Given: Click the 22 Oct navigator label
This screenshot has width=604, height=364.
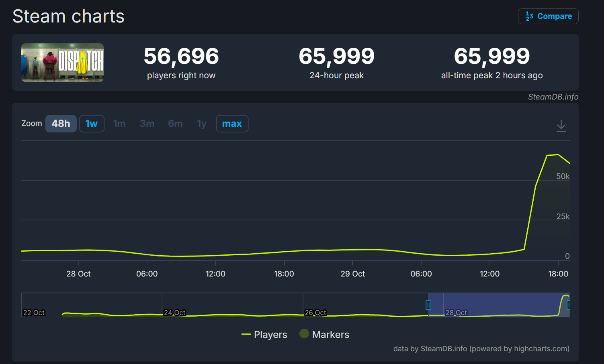Looking at the screenshot, I should click(x=34, y=313).
